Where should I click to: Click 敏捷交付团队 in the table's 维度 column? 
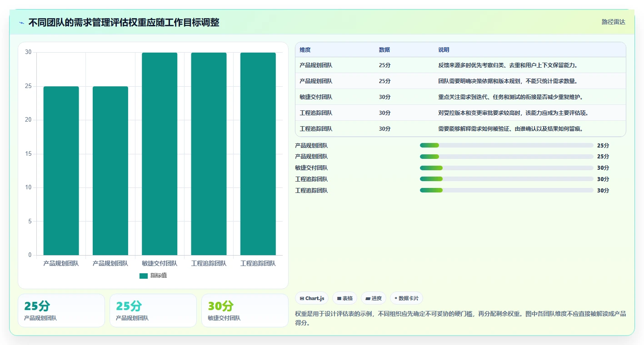pos(316,97)
